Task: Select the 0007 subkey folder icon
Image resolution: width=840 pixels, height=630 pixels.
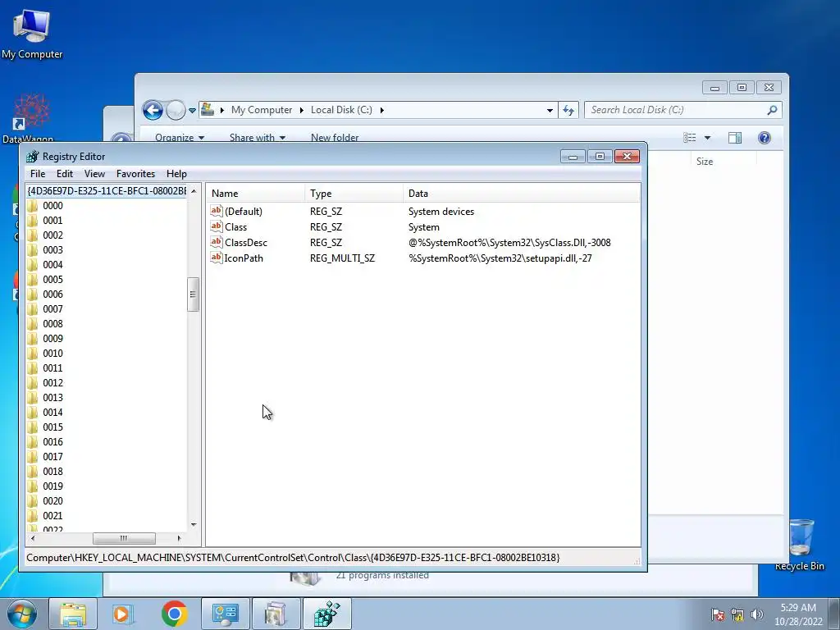Action: 32,309
